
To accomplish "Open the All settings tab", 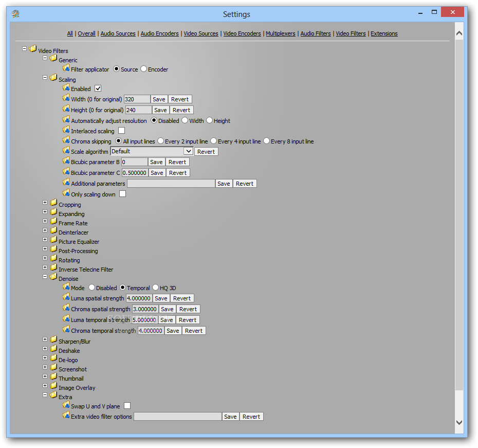I will click(x=70, y=33).
